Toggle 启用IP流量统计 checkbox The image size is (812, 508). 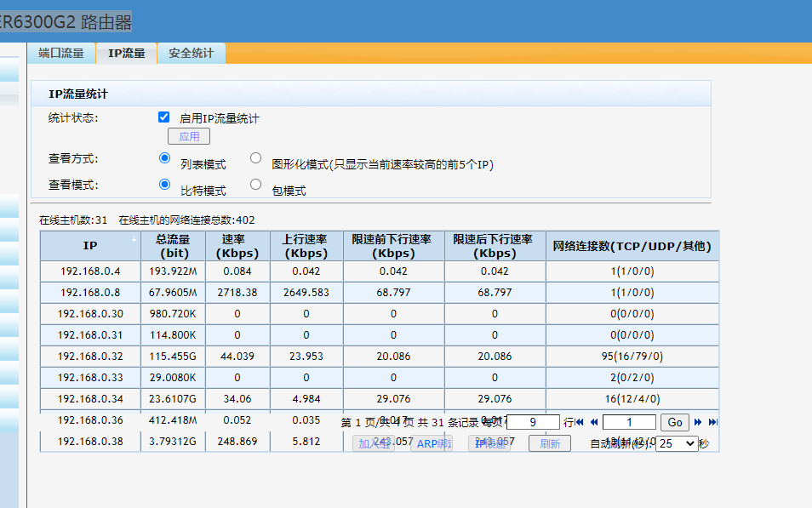click(x=164, y=117)
